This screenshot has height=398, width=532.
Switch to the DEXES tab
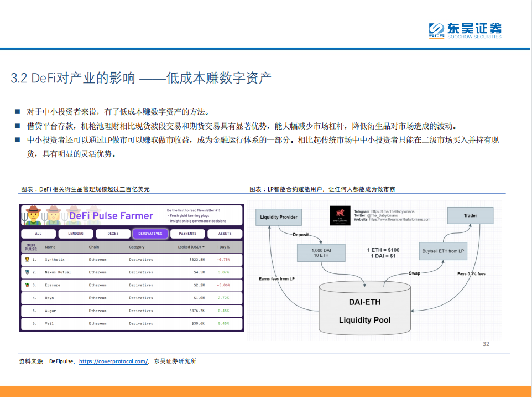(x=113, y=234)
